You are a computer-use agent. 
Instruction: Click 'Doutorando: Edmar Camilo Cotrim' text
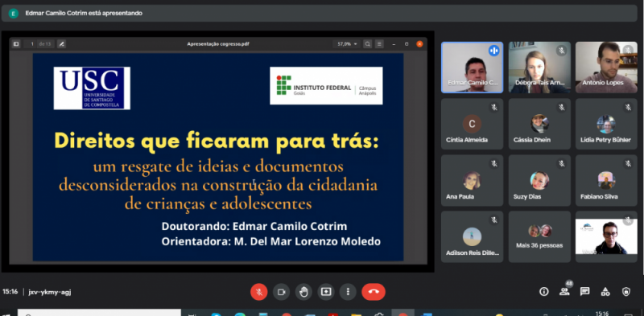[x=254, y=226]
